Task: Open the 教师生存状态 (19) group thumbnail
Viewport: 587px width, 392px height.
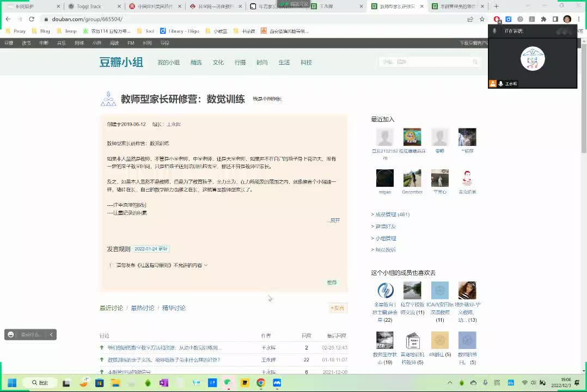Action: tap(385, 340)
